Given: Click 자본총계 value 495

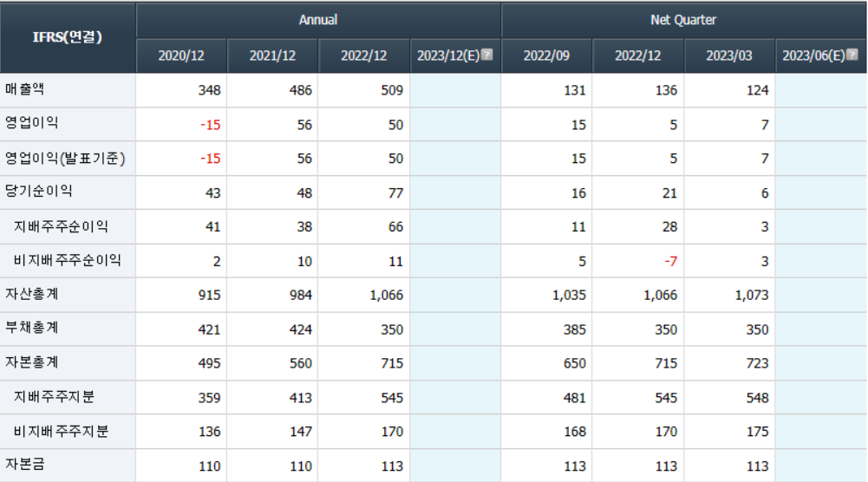Looking at the screenshot, I should 210,363.
